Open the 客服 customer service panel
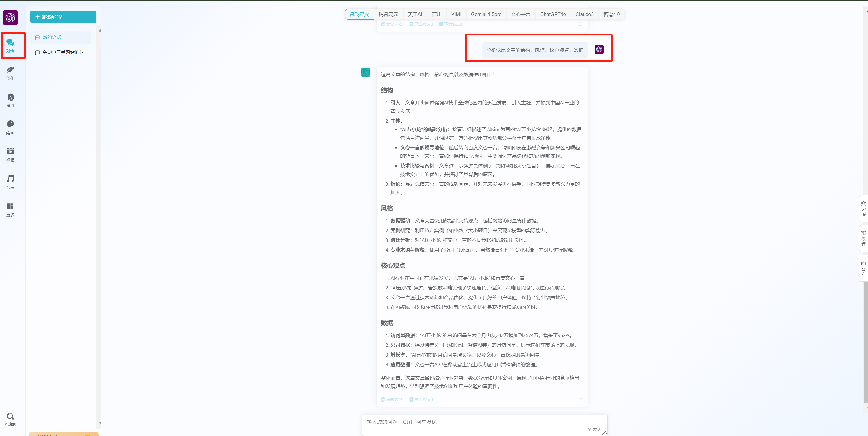Viewport: 868px width, 436px height. click(x=863, y=208)
